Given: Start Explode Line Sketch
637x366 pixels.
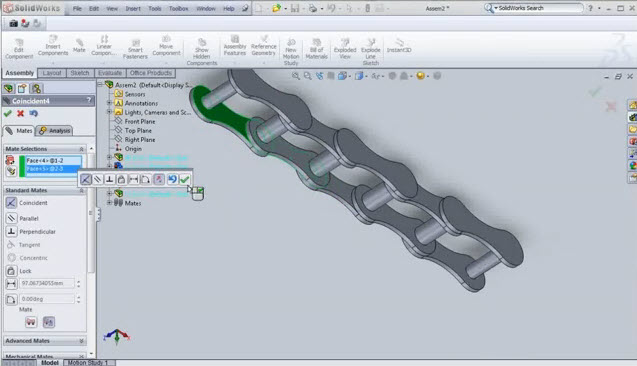Looking at the screenshot, I should 370,52.
